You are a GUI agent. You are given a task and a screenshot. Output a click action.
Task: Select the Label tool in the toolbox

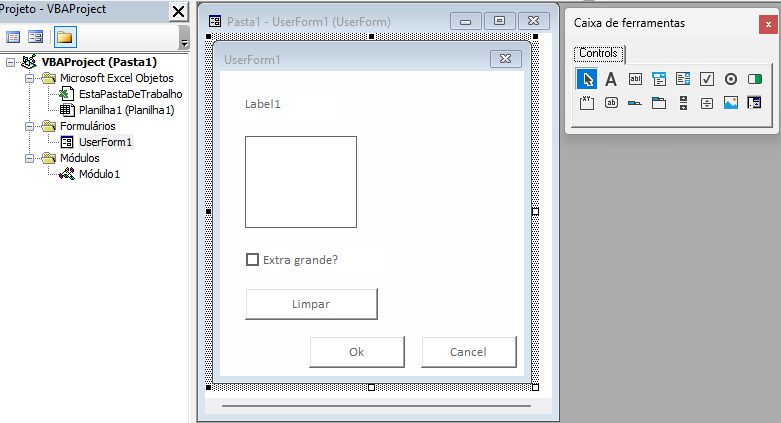(x=611, y=79)
